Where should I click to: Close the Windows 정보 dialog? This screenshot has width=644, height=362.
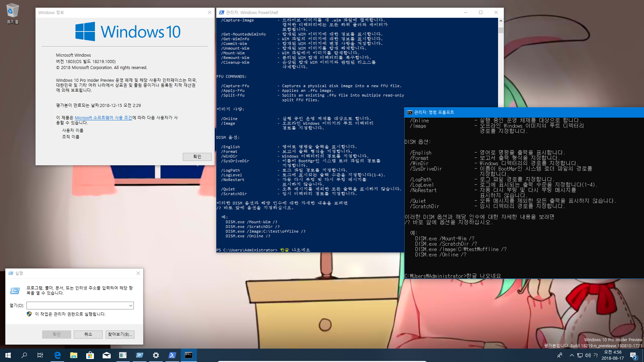[x=210, y=12]
